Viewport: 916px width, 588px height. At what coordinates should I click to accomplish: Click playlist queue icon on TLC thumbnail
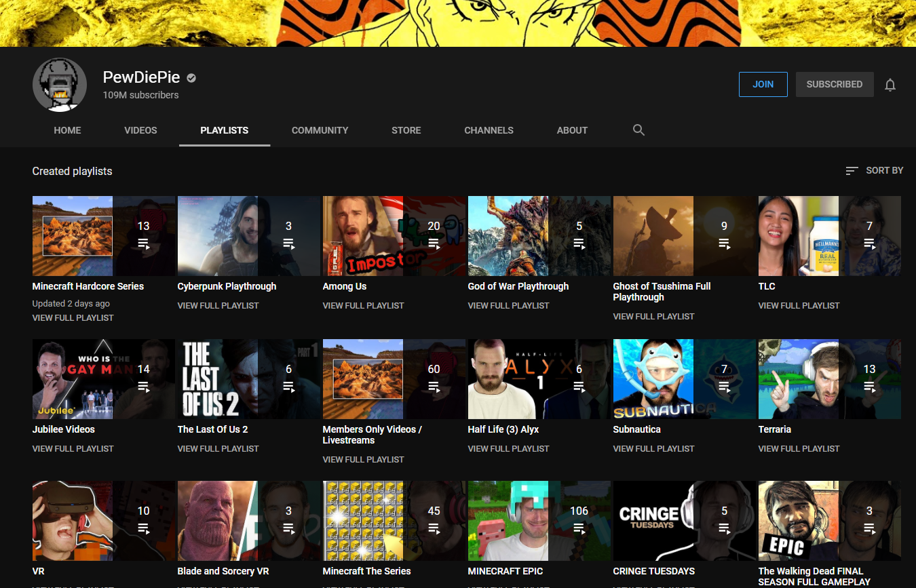point(869,243)
